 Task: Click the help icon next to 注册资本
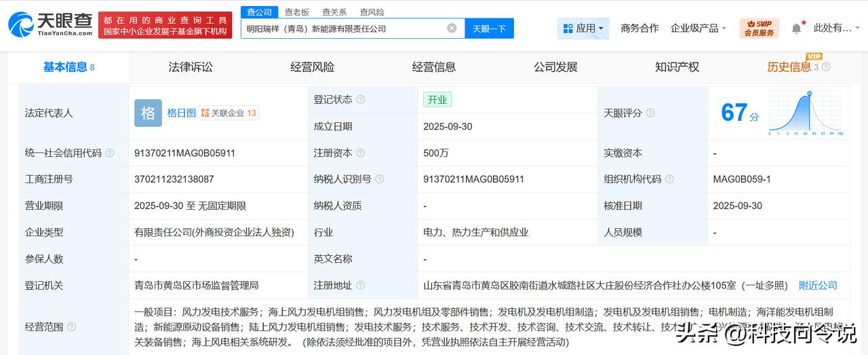361,153
